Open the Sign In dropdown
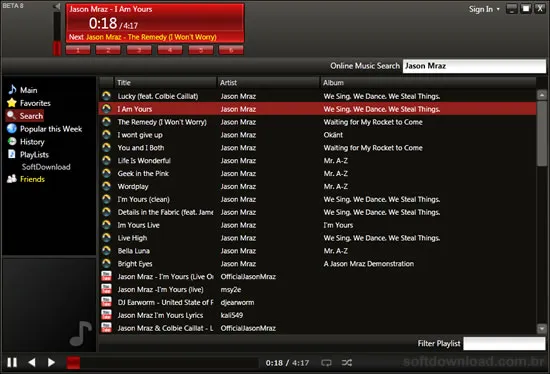550x374 pixels. (x=484, y=9)
